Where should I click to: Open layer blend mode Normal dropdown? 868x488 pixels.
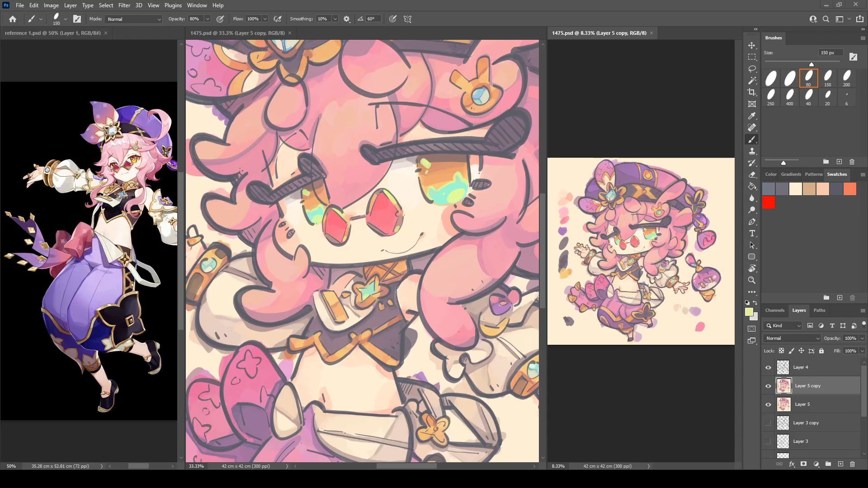[x=792, y=338]
